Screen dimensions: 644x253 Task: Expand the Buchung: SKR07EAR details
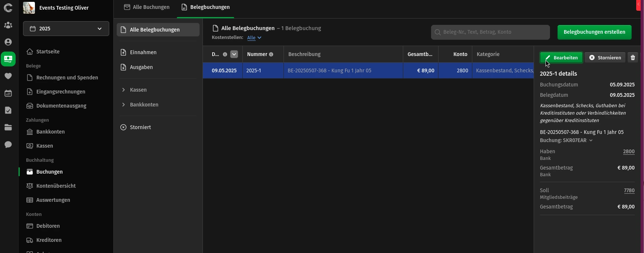point(566,140)
